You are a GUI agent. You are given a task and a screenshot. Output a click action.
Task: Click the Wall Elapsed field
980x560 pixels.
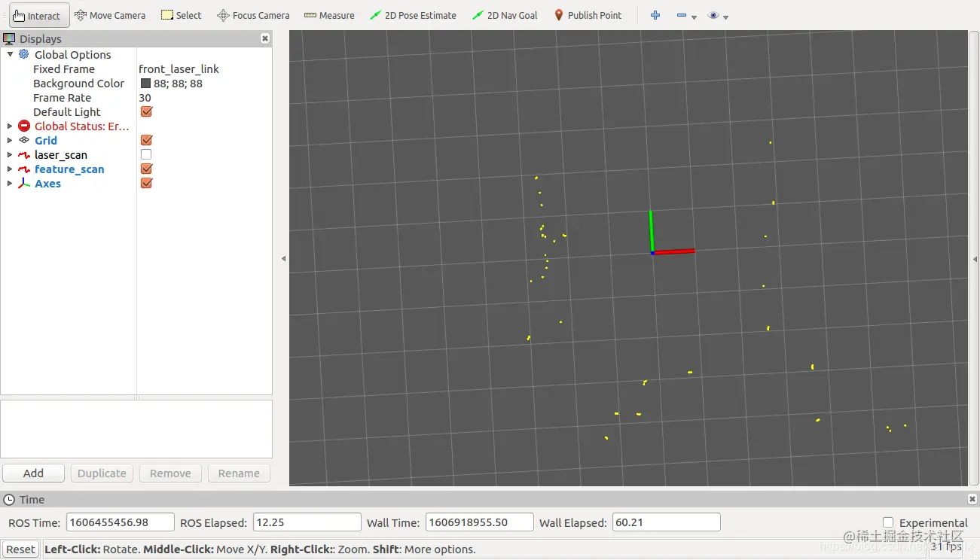(x=667, y=522)
